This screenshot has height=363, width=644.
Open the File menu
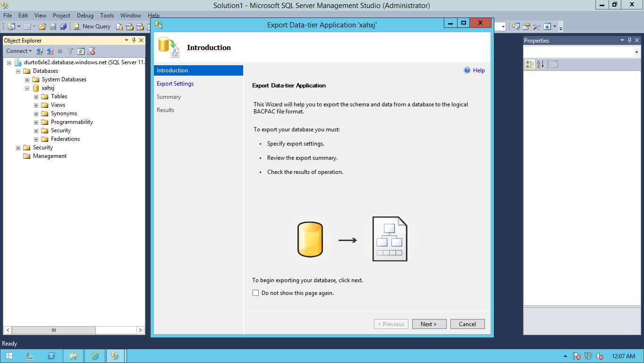[x=8, y=16]
